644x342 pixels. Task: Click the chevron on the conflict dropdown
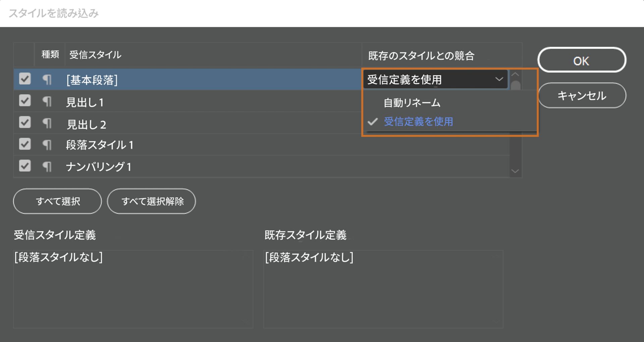pos(499,79)
